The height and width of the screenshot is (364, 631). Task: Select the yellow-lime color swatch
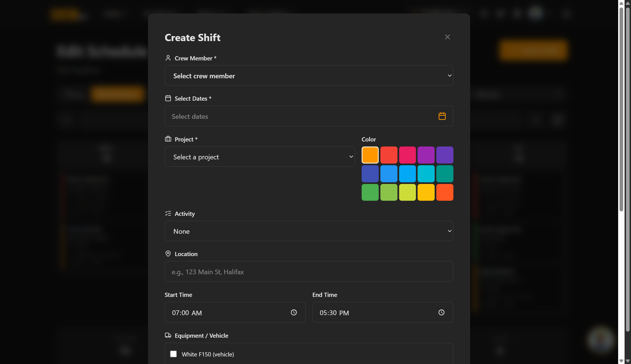(407, 192)
